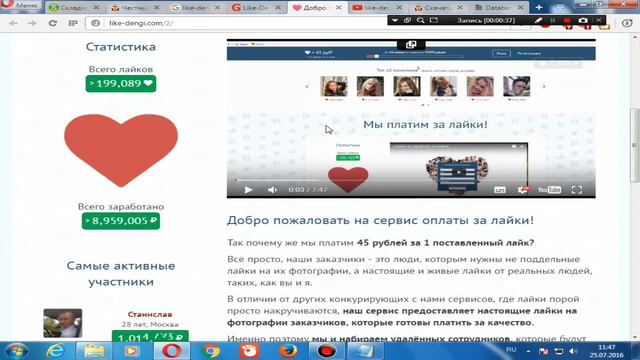
Task: Open the Speed Dial grid icon
Action: (73, 23)
